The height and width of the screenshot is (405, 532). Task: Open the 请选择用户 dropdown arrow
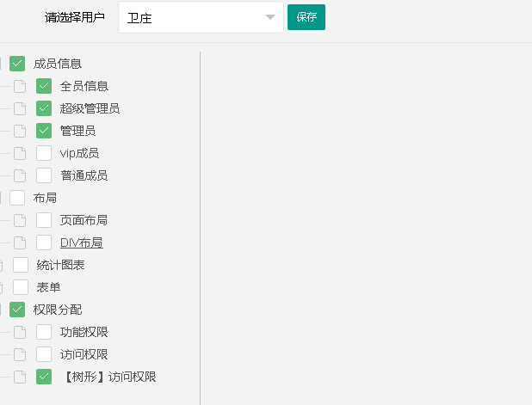(x=270, y=17)
